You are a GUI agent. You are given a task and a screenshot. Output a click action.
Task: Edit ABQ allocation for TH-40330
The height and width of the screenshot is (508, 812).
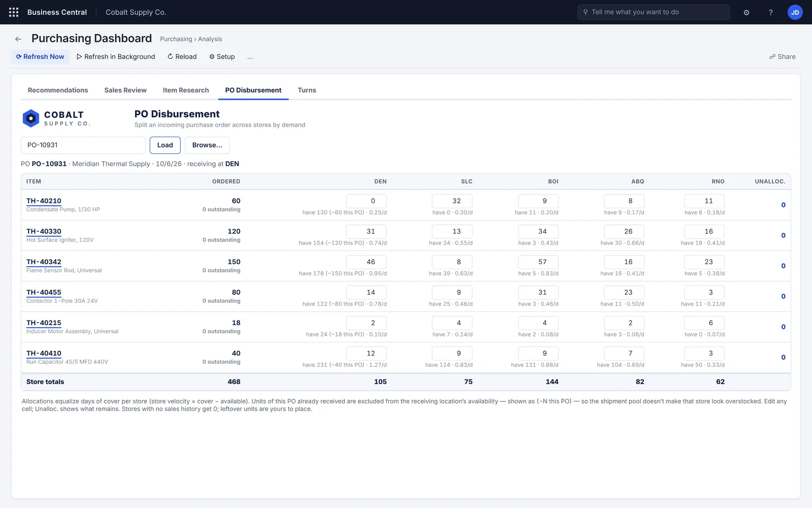624,232
